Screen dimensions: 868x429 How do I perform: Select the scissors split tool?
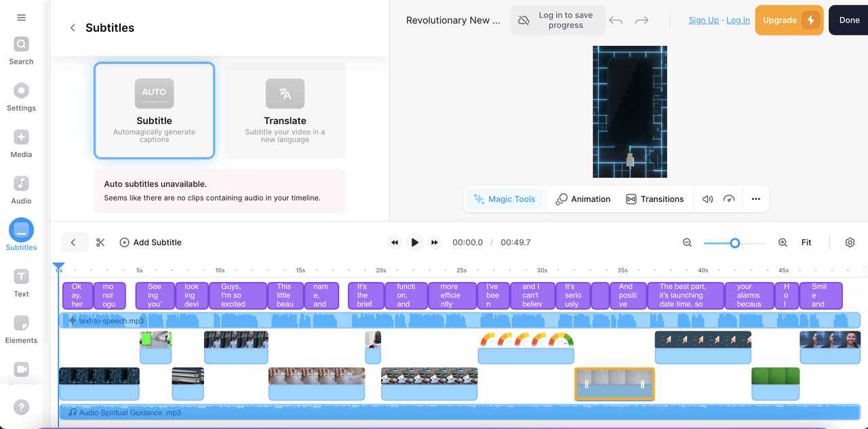coord(100,243)
